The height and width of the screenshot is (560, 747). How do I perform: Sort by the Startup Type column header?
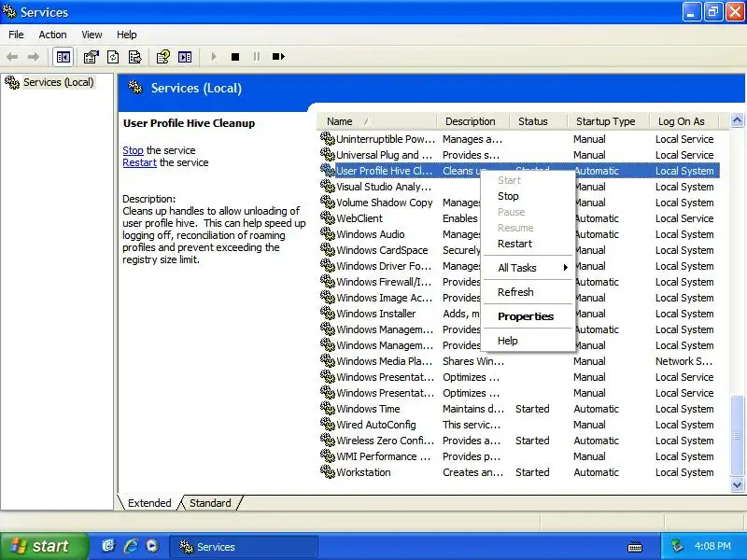click(x=608, y=121)
